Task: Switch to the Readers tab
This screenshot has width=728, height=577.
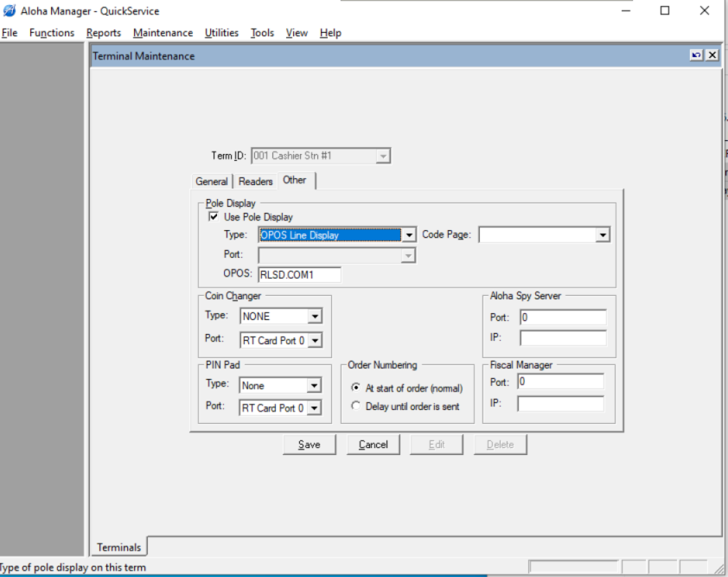Action: pos(255,181)
